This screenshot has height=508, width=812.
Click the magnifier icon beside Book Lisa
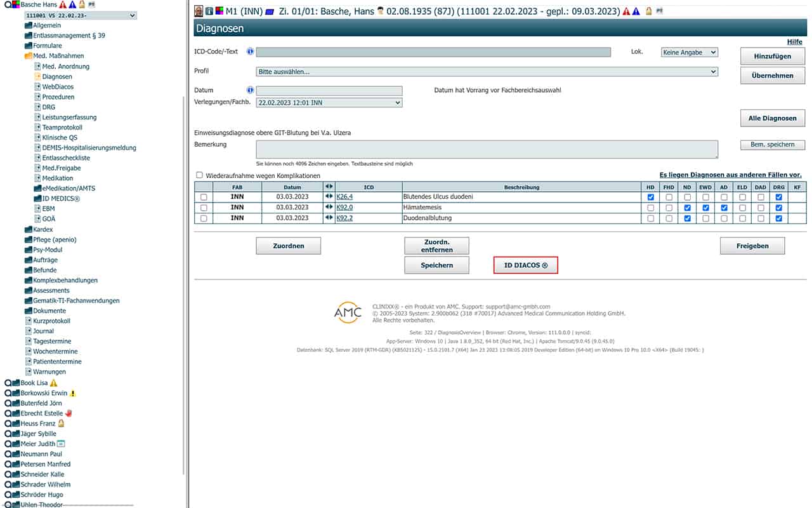(x=8, y=383)
